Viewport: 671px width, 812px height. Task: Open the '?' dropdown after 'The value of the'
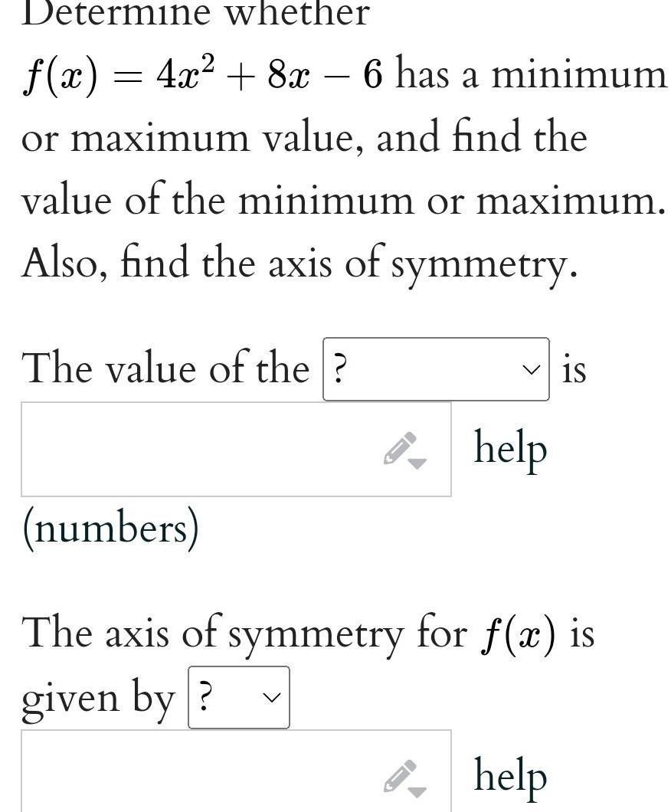[x=435, y=369]
